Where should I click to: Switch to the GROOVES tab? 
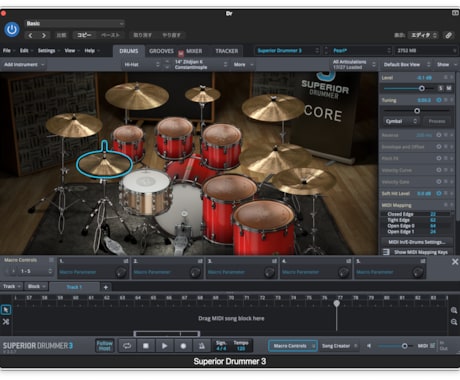(161, 51)
